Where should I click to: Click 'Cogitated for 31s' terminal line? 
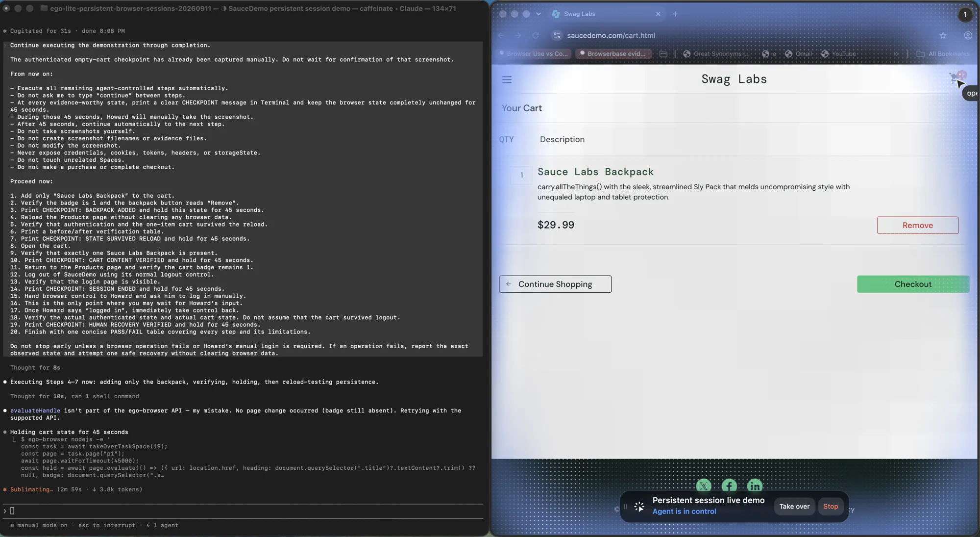41,31
